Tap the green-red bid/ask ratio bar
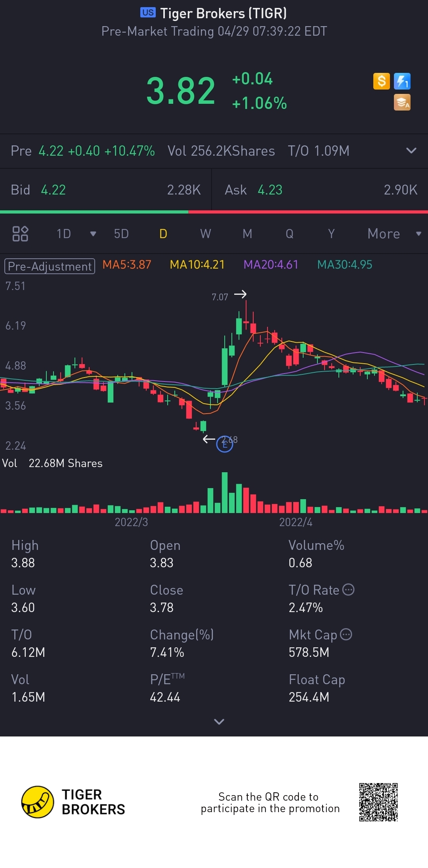 (x=214, y=212)
